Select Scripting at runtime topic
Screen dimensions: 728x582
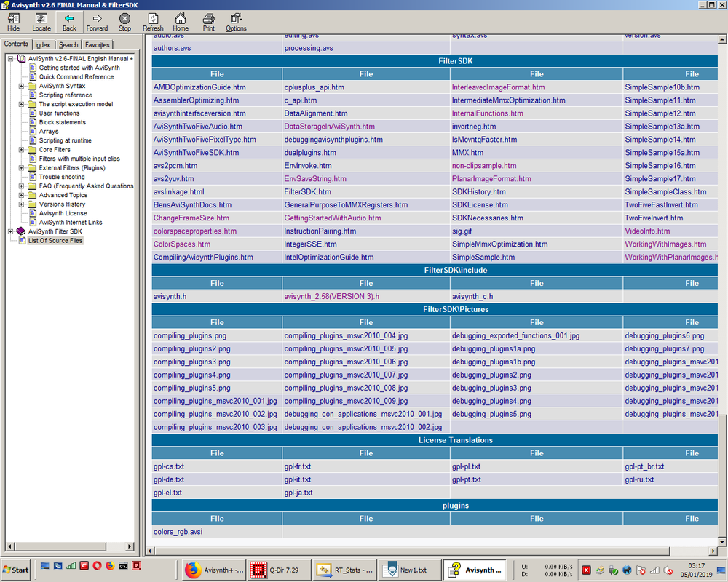pyautogui.click(x=66, y=140)
